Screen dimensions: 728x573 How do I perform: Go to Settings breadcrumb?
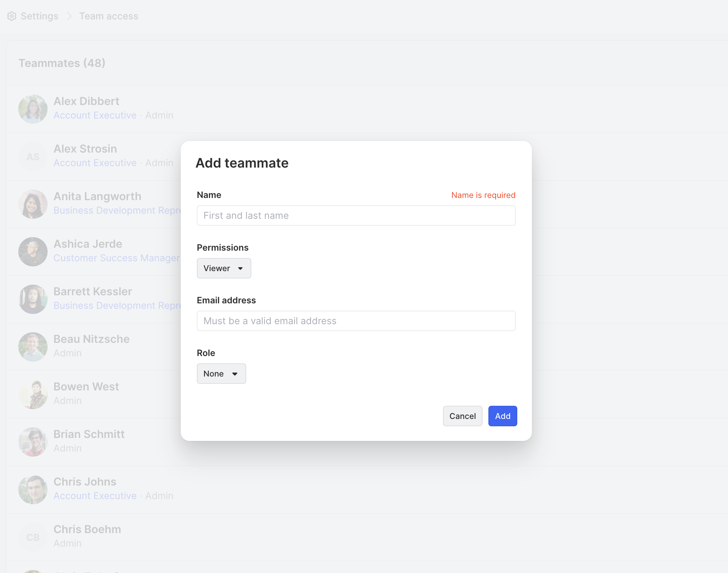point(40,16)
